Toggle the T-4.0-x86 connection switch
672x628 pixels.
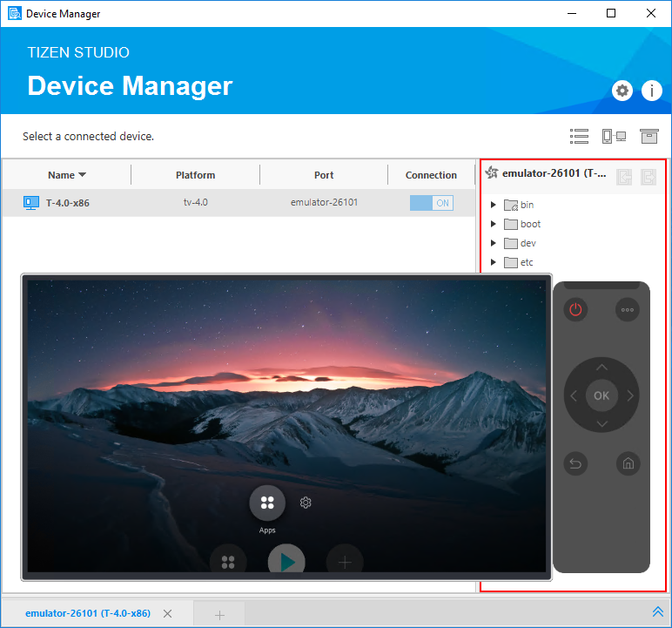click(x=432, y=203)
